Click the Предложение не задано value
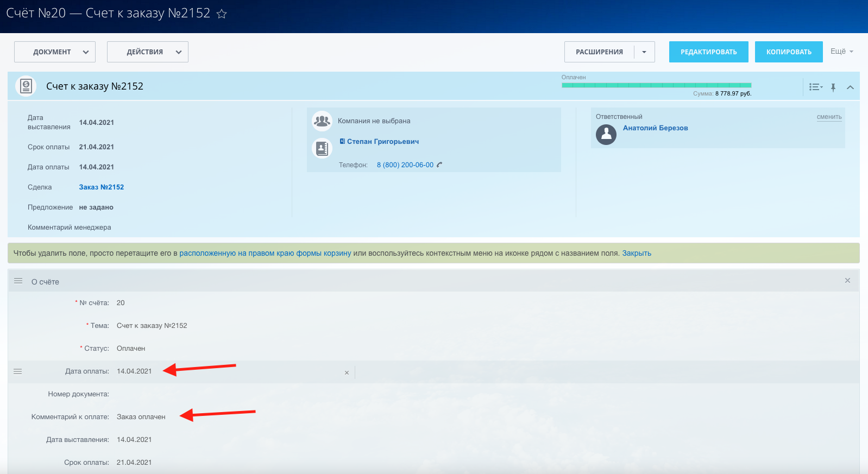 (96, 207)
